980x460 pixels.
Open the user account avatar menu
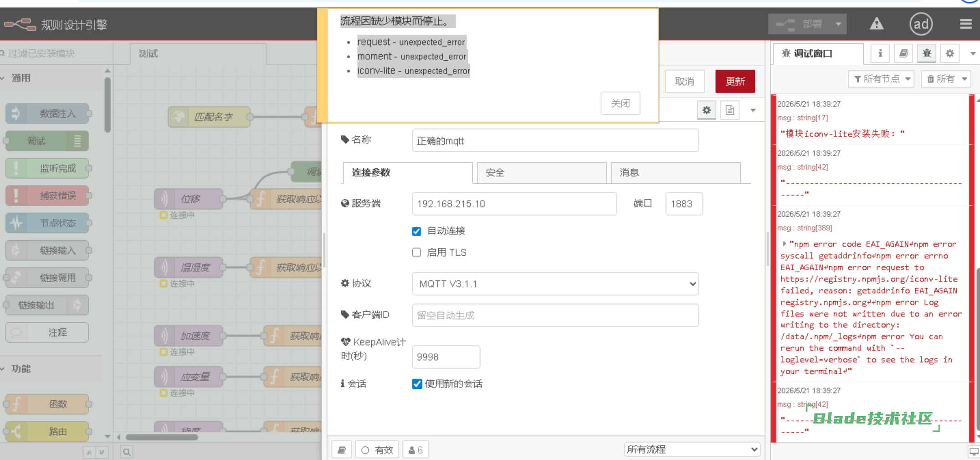921,24
